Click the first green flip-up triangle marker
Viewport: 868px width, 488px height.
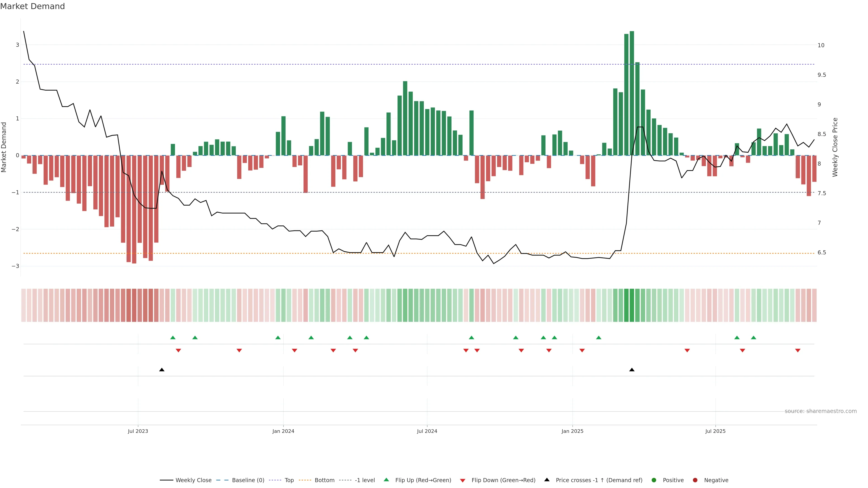173,338
